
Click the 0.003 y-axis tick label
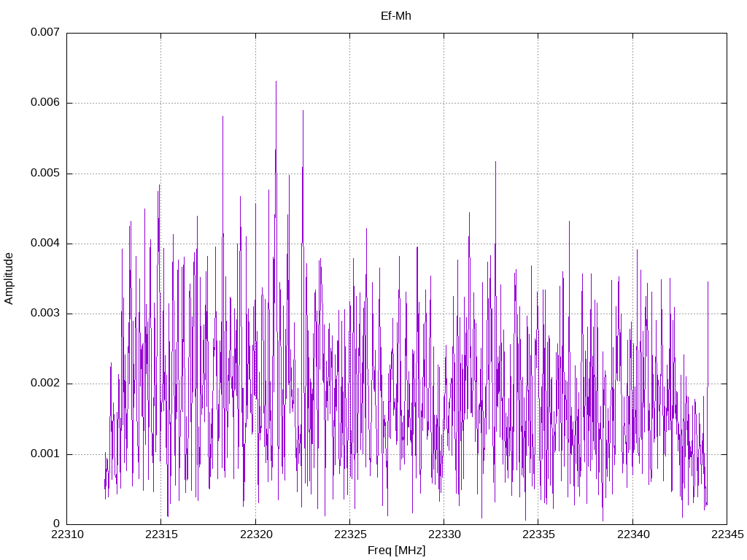tap(45, 314)
